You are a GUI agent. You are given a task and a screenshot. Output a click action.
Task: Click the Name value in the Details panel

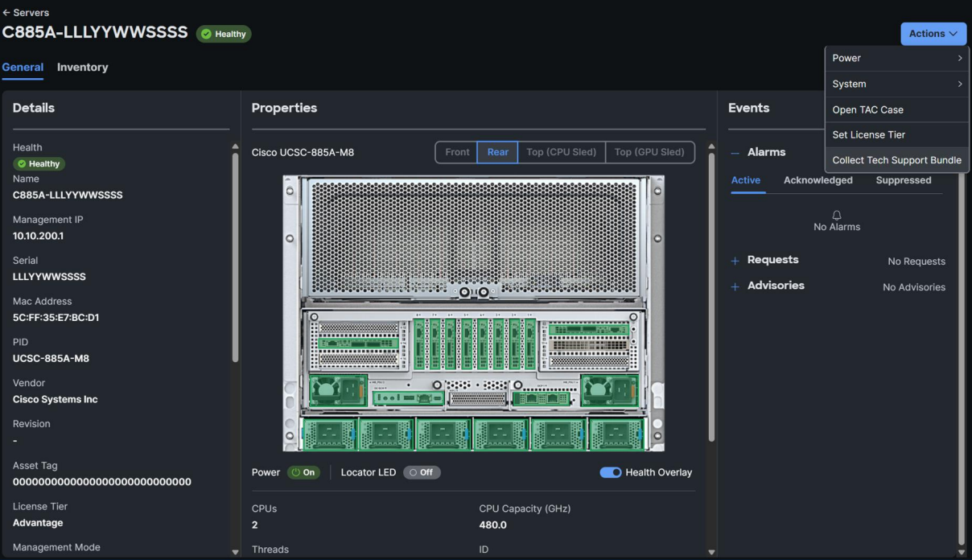[x=68, y=195]
